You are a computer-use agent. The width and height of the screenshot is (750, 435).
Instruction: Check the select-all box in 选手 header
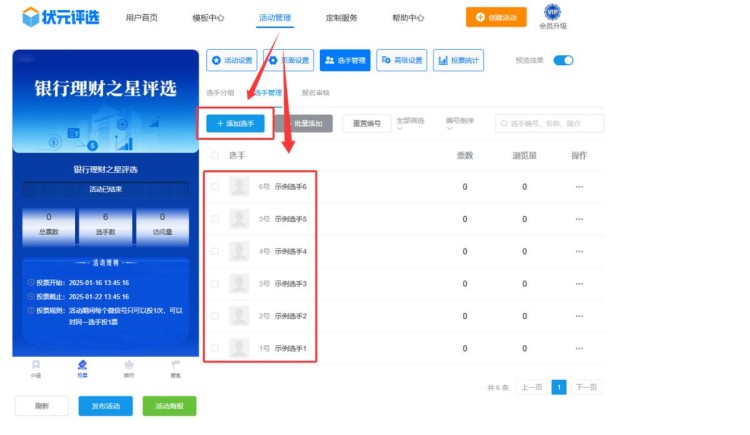coord(214,156)
